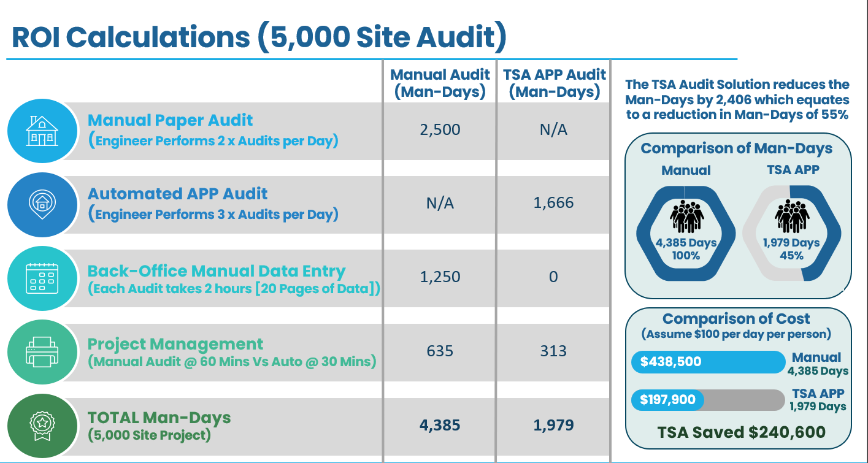Click the 313 project management value

click(553, 351)
